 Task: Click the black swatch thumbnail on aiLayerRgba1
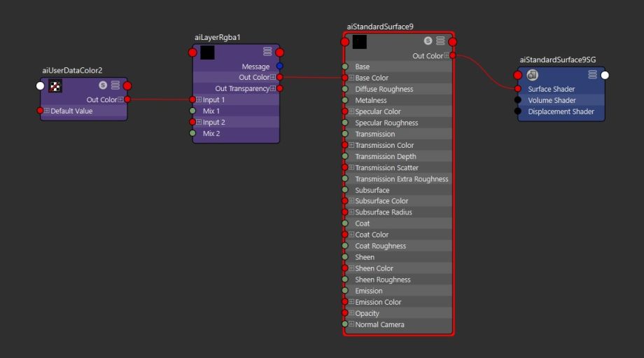(207, 53)
